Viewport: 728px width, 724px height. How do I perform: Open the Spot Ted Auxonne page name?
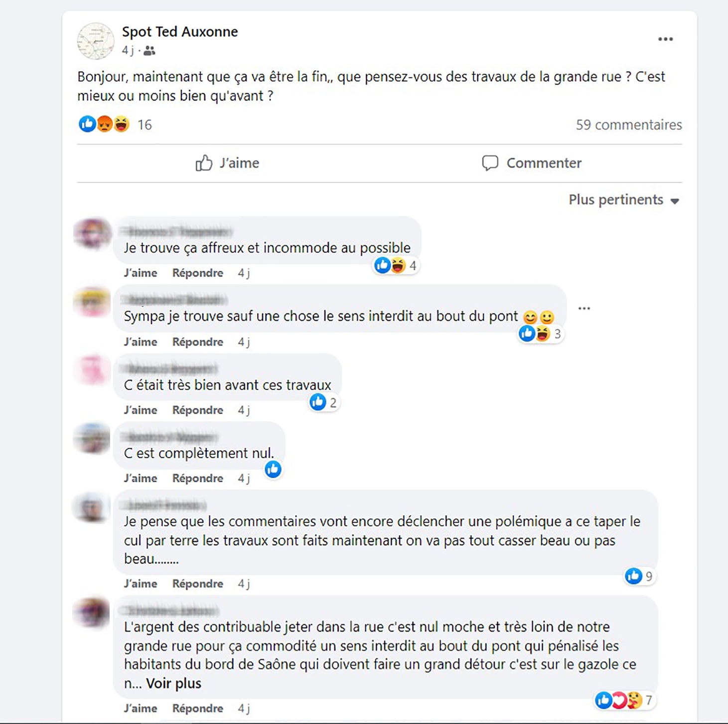coord(180,31)
